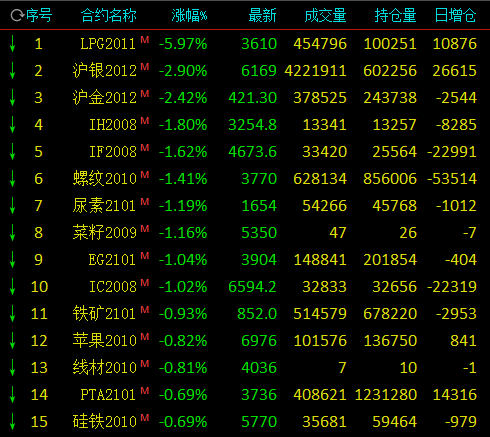Image resolution: width=490 pixels, height=437 pixels.
Task: Select the 沪金2012 contract name
Action: [x=105, y=98]
